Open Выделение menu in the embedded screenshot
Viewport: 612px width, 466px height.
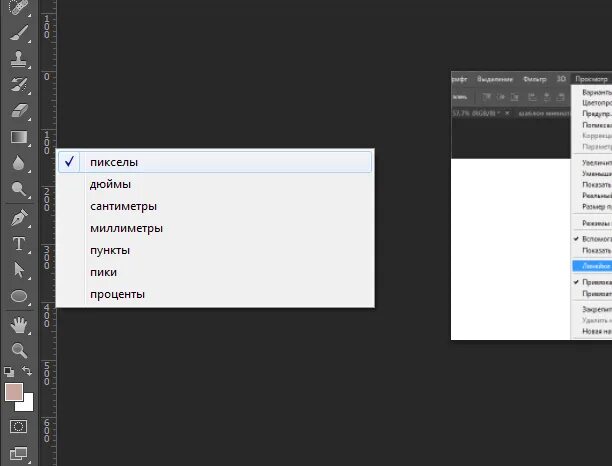click(x=495, y=79)
